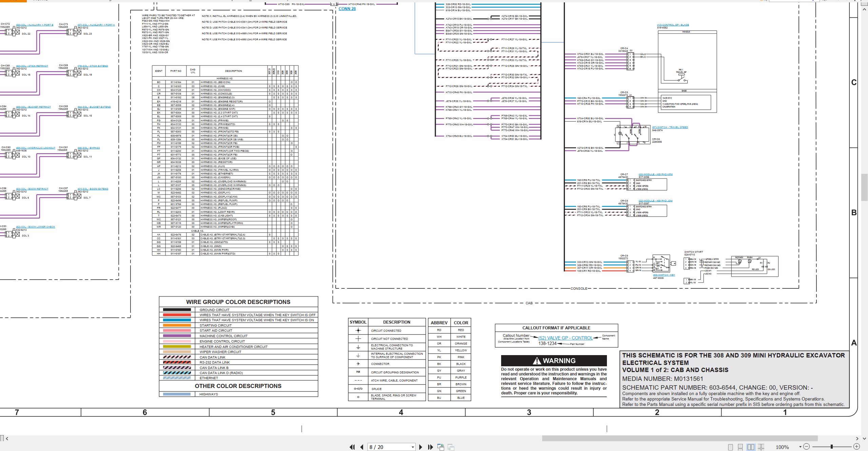Follow the SOL - Stick Extend link
The image size is (868, 451).
[x=93, y=66]
